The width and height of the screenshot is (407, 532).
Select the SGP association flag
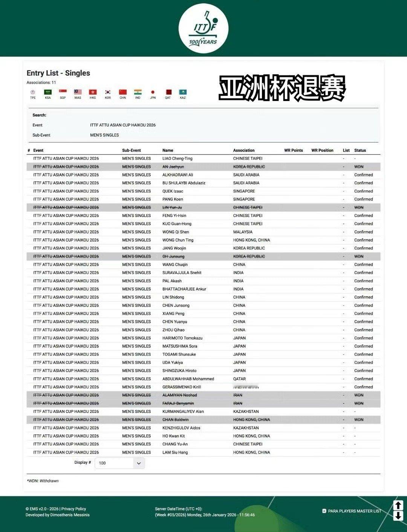coord(63,92)
